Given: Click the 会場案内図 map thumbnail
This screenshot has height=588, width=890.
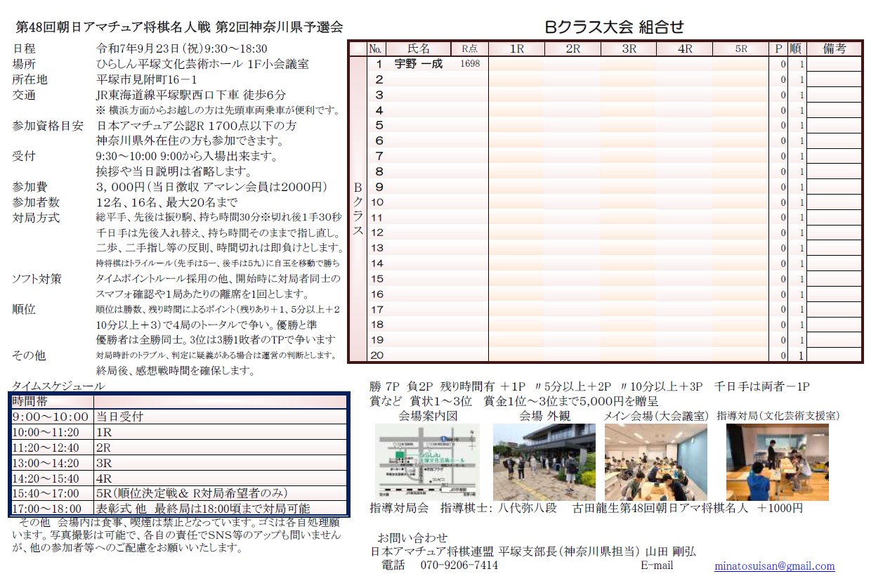Looking at the screenshot, I should coord(427,462).
